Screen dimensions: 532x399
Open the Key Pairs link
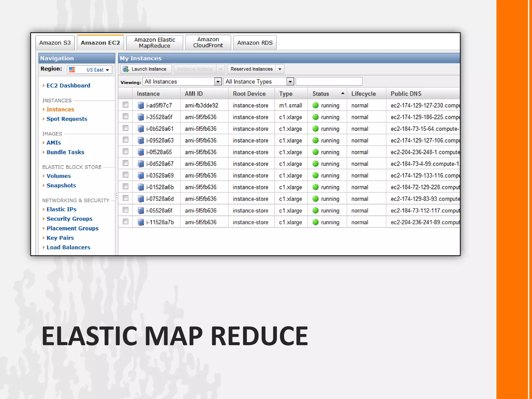(x=60, y=238)
